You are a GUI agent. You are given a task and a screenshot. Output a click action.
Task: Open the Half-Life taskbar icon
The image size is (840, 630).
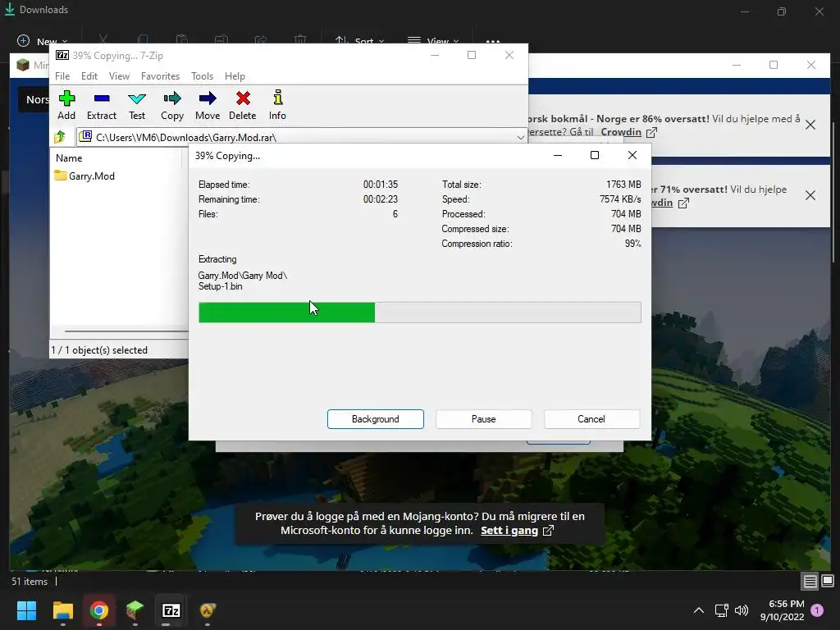[x=208, y=610]
